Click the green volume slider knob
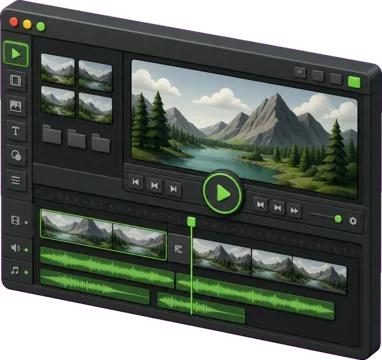This screenshot has height=360, width=382. (338, 219)
